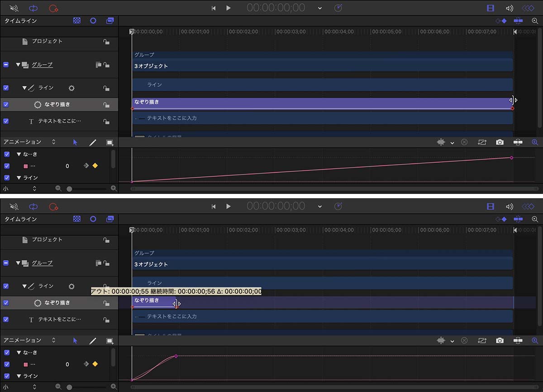Uncheck なぞり描き checkbox in lower screenshot
This screenshot has height=392, width=543.
(6, 303)
